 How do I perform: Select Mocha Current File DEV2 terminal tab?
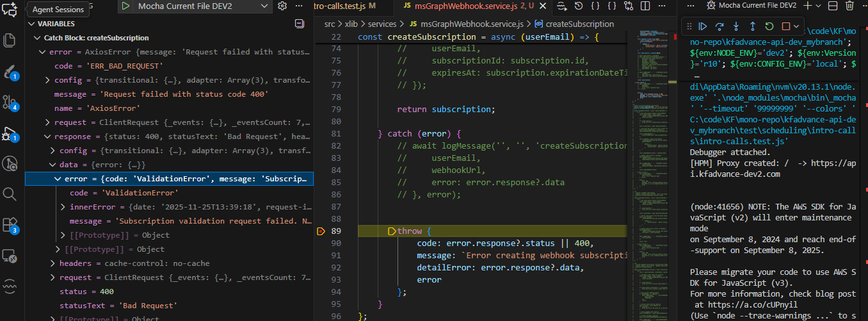pyautogui.click(x=751, y=6)
